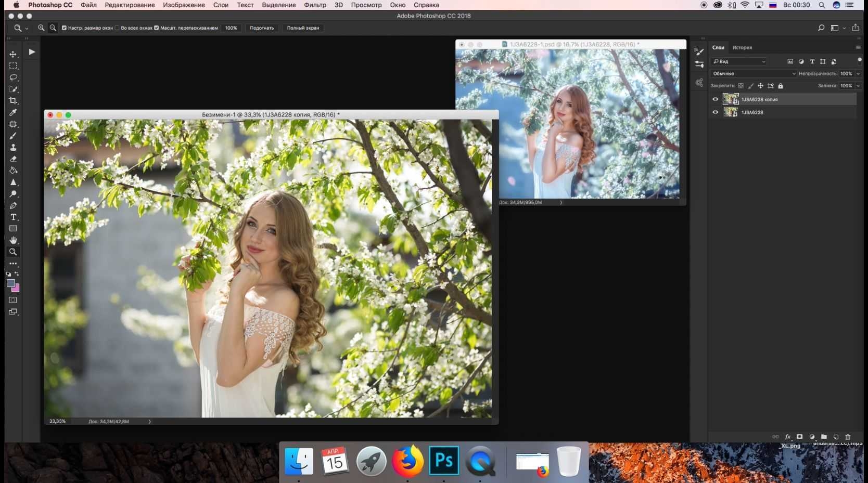Viewport: 868px width, 483px height.
Task: Select the Pen tool
Action: point(13,205)
